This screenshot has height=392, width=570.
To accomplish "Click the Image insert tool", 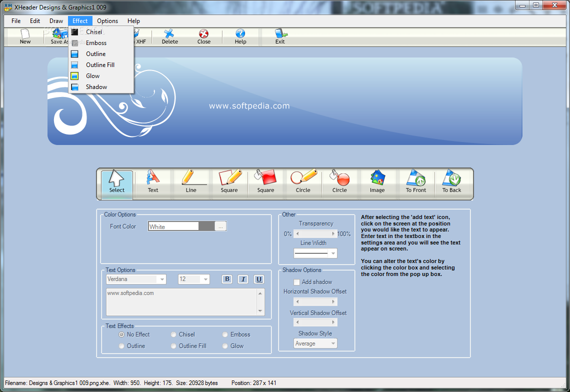I will [x=377, y=182].
